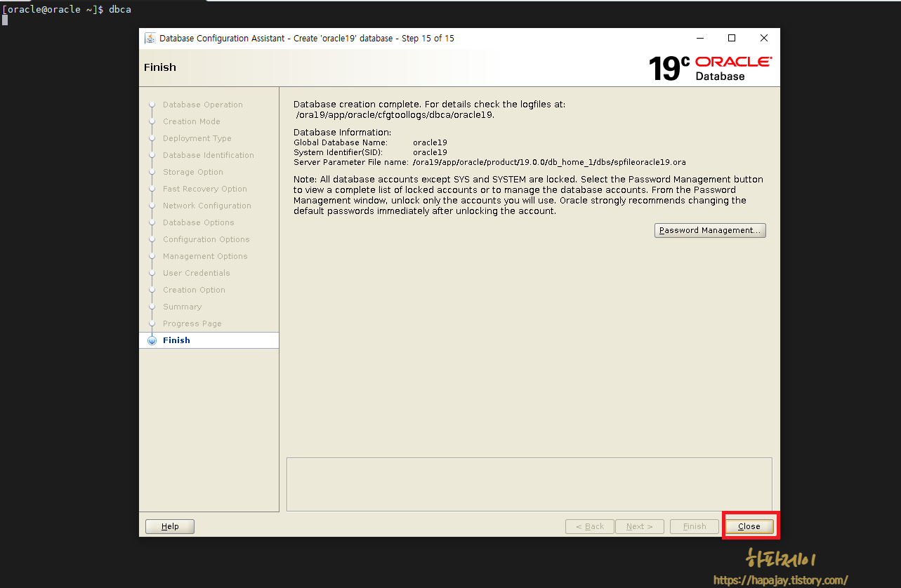Select the Database Identification step
Image resolution: width=901 pixels, height=588 pixels.
point(209,155)
